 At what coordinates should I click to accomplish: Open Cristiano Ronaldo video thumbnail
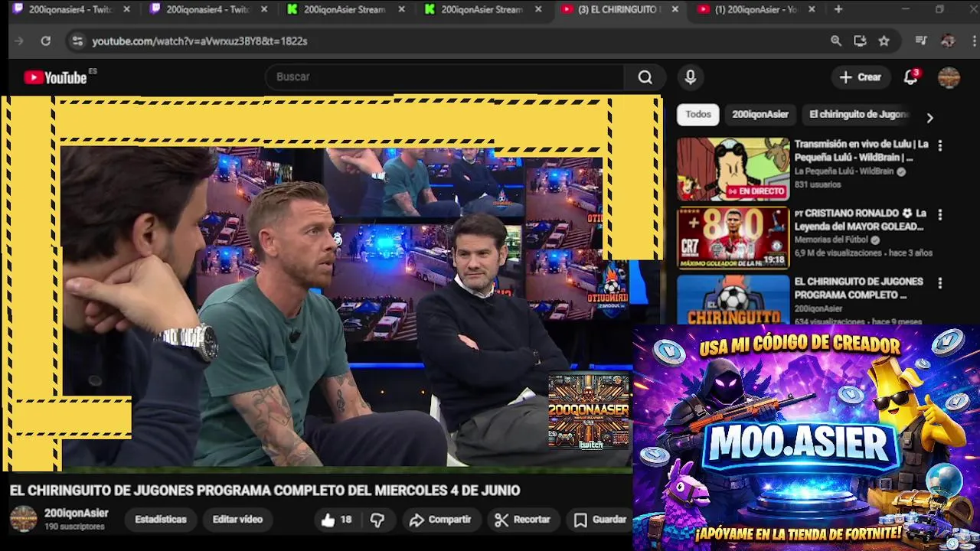(x=733, y=238)
